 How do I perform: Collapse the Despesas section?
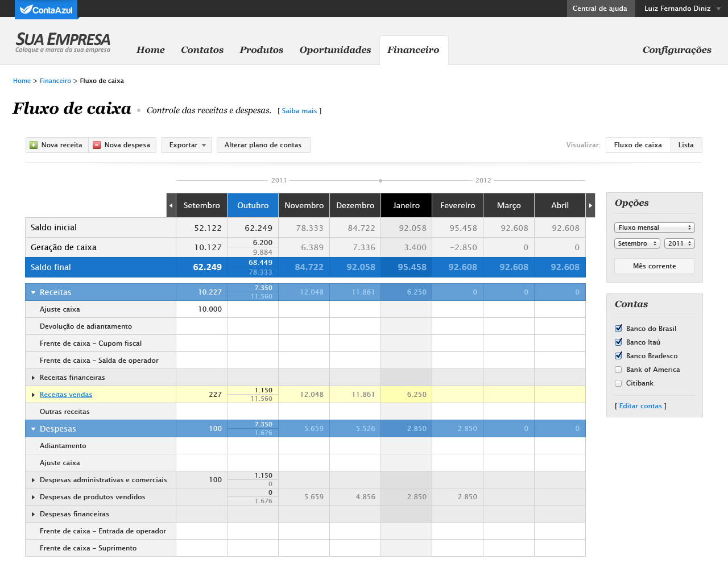(x=32, y=428)
